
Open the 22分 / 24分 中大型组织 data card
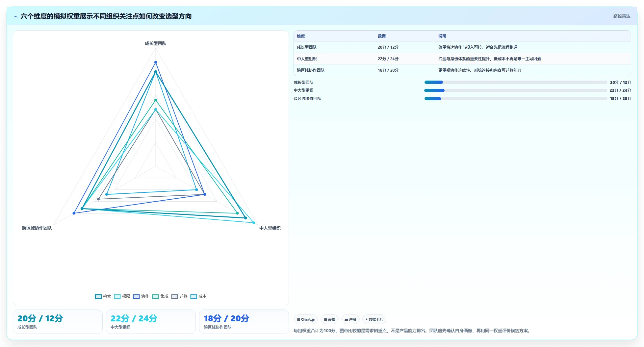click(151, 322)
